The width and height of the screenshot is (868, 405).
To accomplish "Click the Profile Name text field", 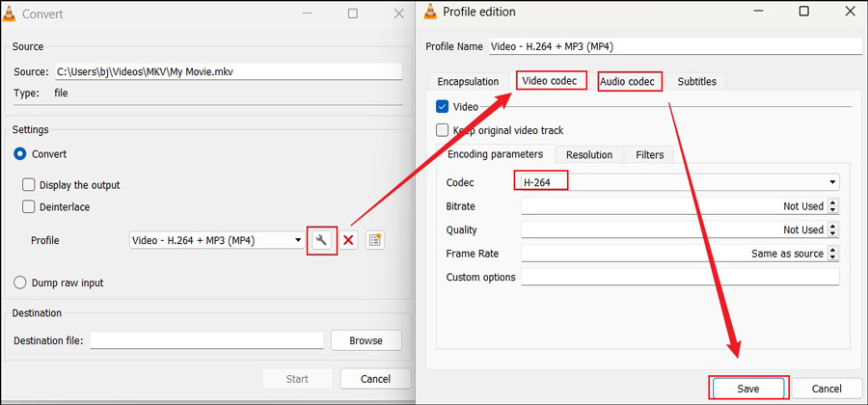I will coord(676,46).
